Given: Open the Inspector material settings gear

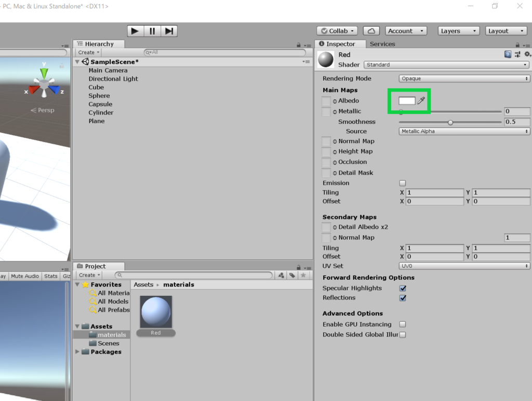Looking at the screenshot, I should click(x=527, y=54).
